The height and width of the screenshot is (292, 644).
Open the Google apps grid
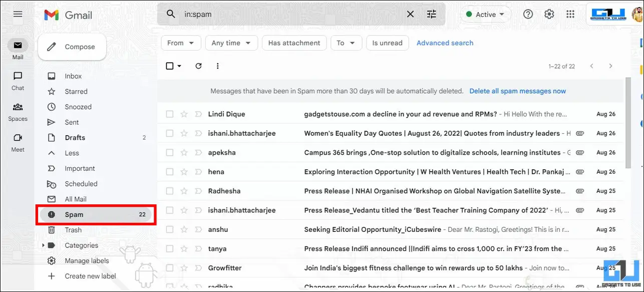coord(570,14)
